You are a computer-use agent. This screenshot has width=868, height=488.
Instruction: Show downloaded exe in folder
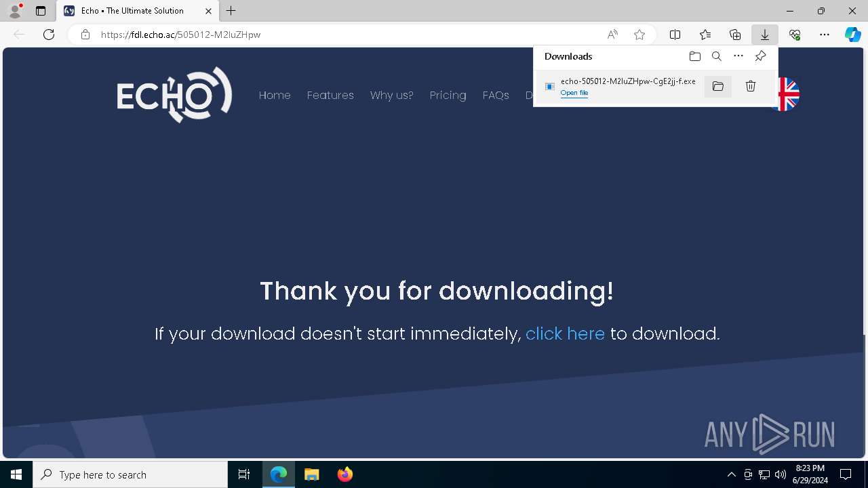pos(718,86)
